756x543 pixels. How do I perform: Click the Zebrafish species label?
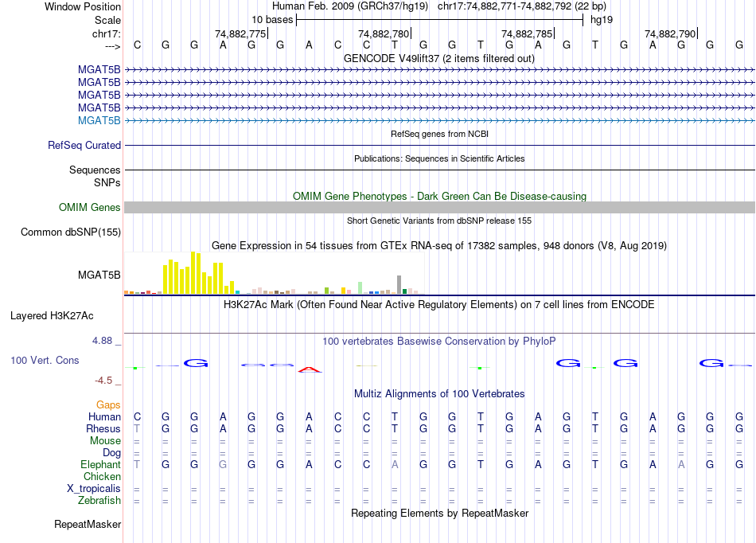pyautogui.click(x=99, y=501)
